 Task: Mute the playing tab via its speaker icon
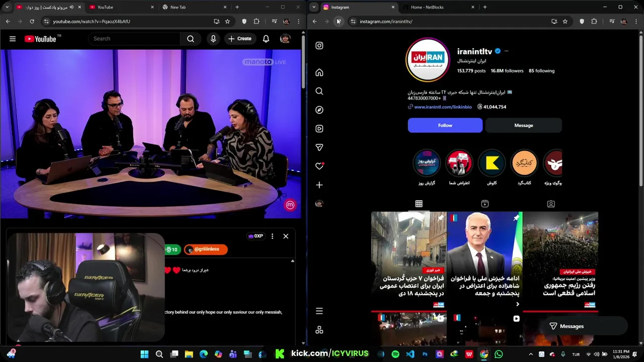click(x=71, y=7)
